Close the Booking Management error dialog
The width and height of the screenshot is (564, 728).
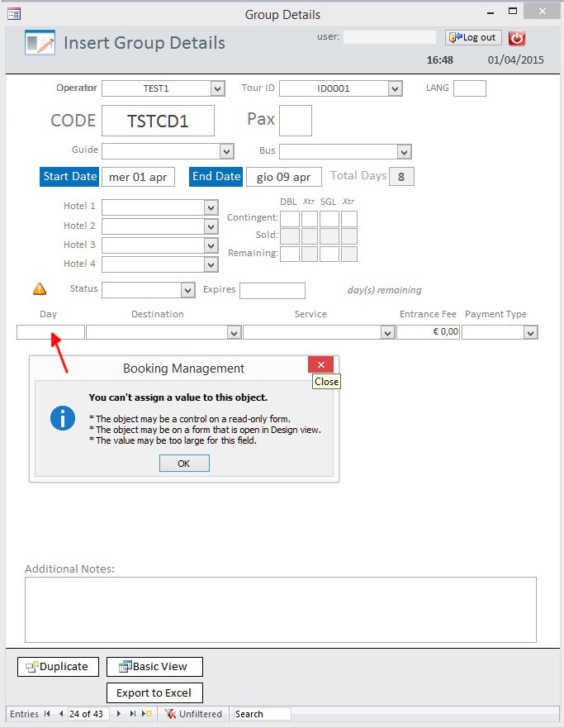(320, 364)
